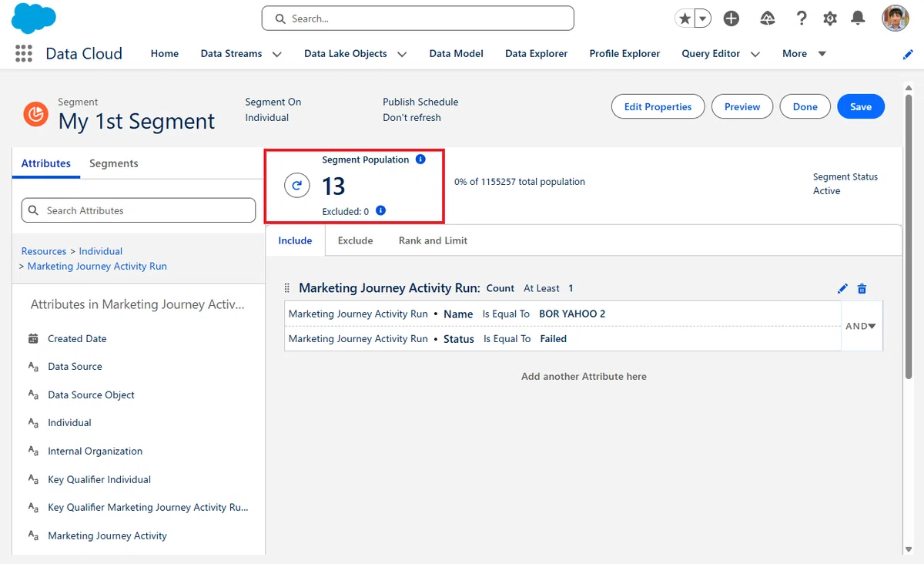Expand the Data Streams menu chevron
The height and width of the screenshot is (564, 924).
277,54
